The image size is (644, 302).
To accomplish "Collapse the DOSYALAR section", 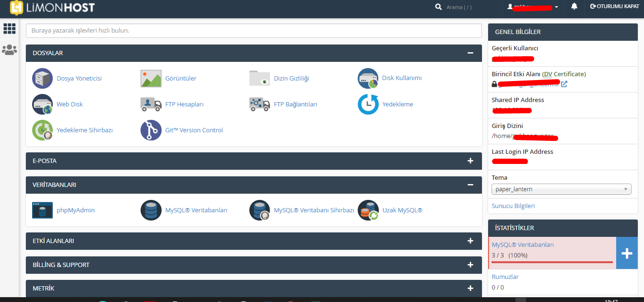I will [470, 53].
